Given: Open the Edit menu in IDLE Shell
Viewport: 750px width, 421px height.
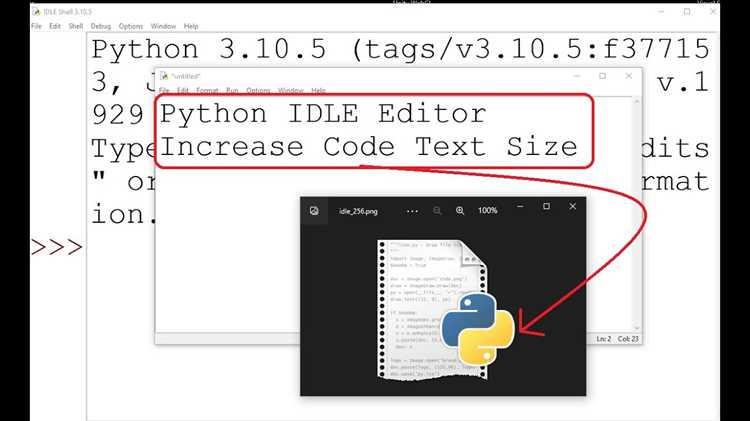Looking at the screenshot, I should [55, 26].
